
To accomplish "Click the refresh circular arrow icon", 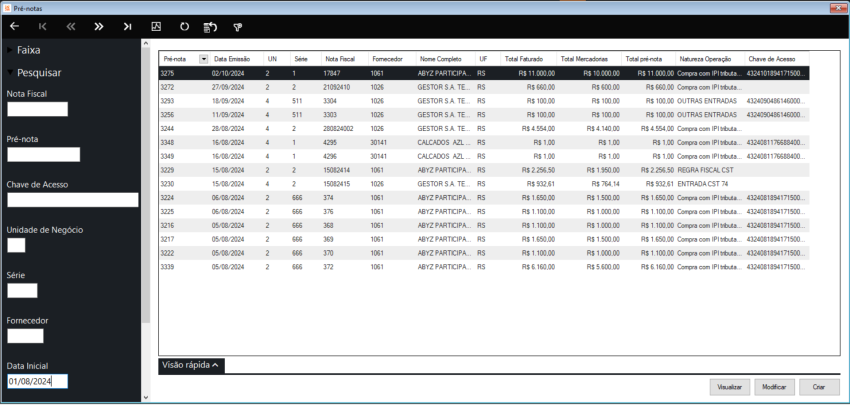I will pyautogui.click(x=184, y=27).
